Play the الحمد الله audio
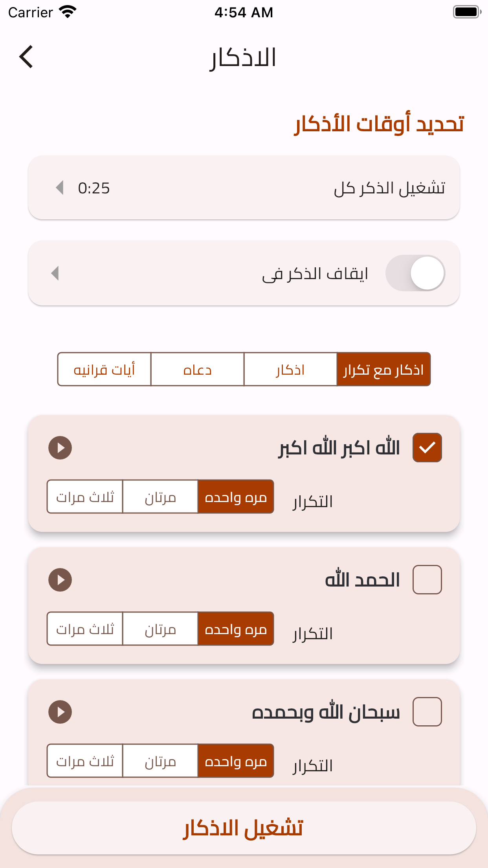This screenshot has width=488, height=868. point(60,579)
